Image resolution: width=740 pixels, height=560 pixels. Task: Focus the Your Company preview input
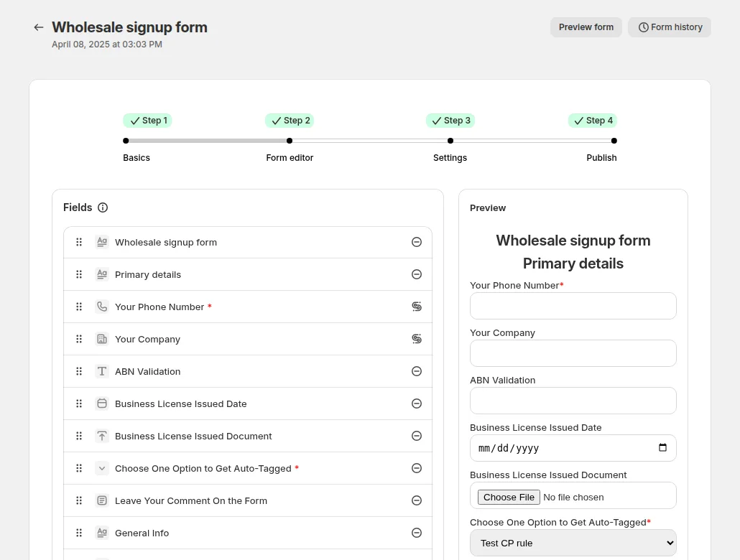[x=573, y=353]
